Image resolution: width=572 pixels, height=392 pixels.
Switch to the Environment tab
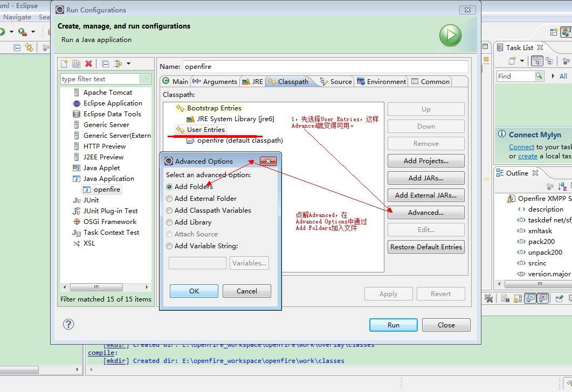pos(382,82)
